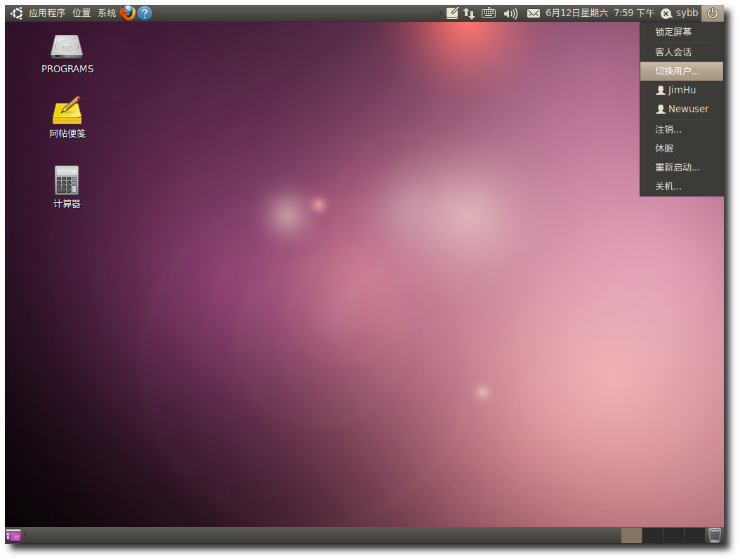Switch to the first highlighted workspace
740x560 pixels.
[x=631, y=535]
